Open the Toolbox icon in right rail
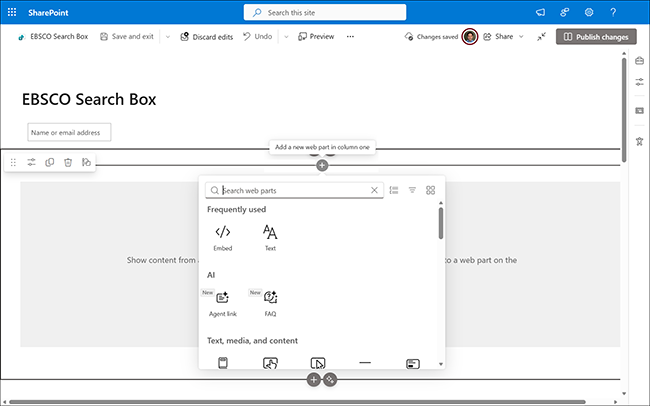 tap(639, 61)
